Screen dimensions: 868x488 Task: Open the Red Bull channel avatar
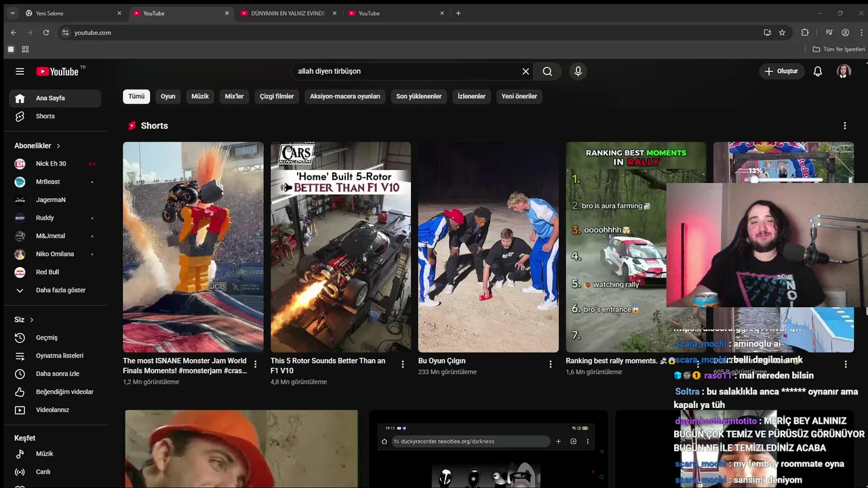20,272
